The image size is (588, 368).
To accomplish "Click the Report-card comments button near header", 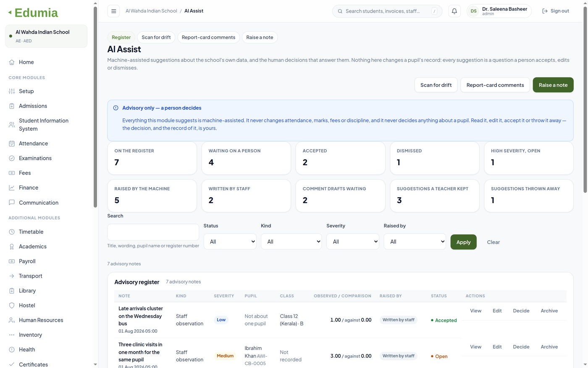I will [495, 85].
